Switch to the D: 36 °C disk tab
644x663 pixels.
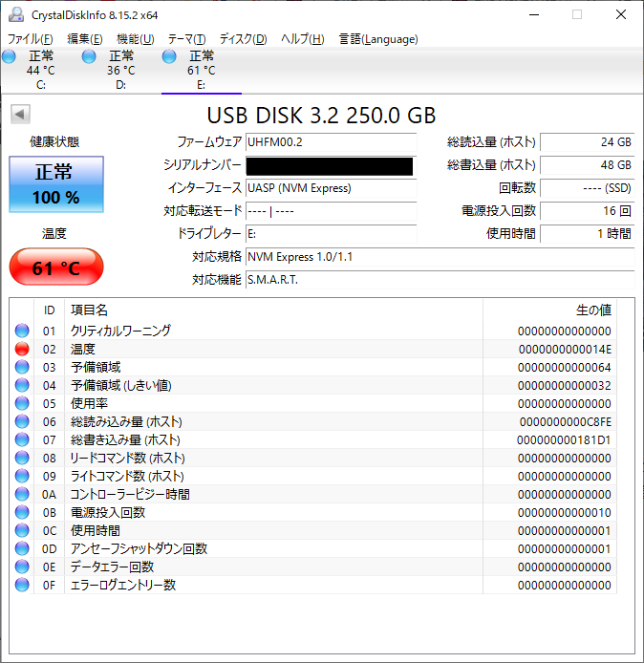121,70
